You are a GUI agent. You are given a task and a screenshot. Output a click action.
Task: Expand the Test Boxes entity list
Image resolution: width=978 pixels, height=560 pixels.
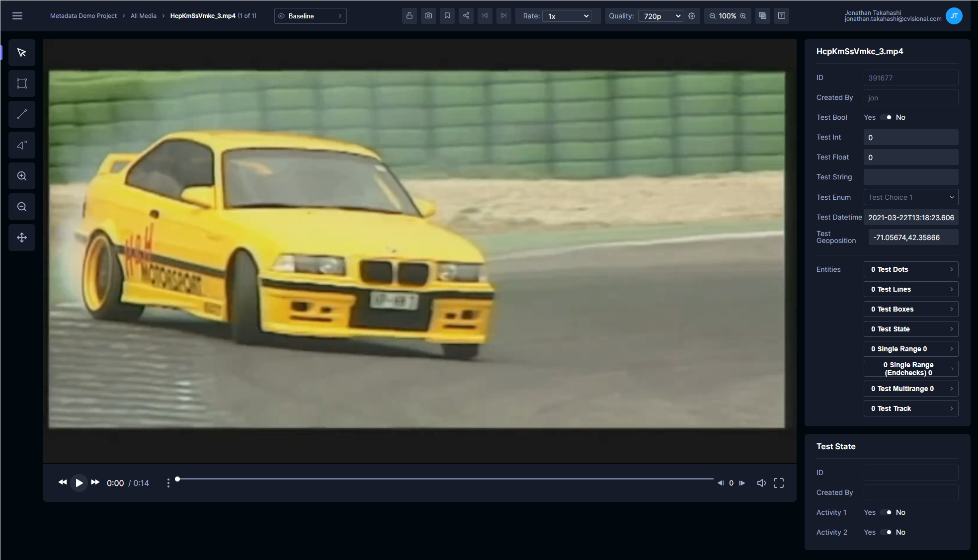click(x=910, y=309)
